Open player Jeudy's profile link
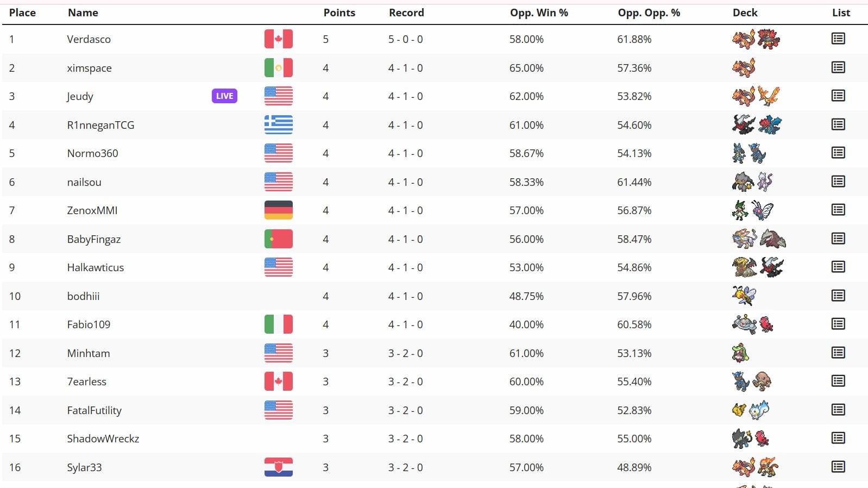The width and height of the screenshot is (868, 488). click(80, 96)
